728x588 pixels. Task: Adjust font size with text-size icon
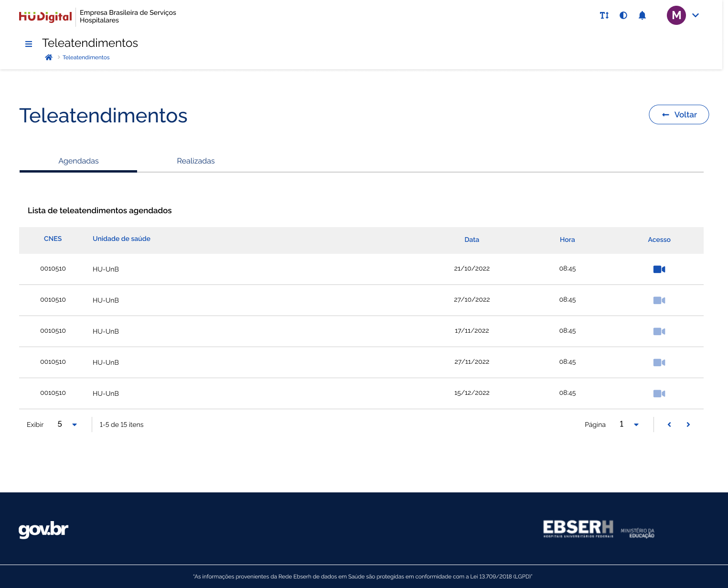click(x=604, y=15)
